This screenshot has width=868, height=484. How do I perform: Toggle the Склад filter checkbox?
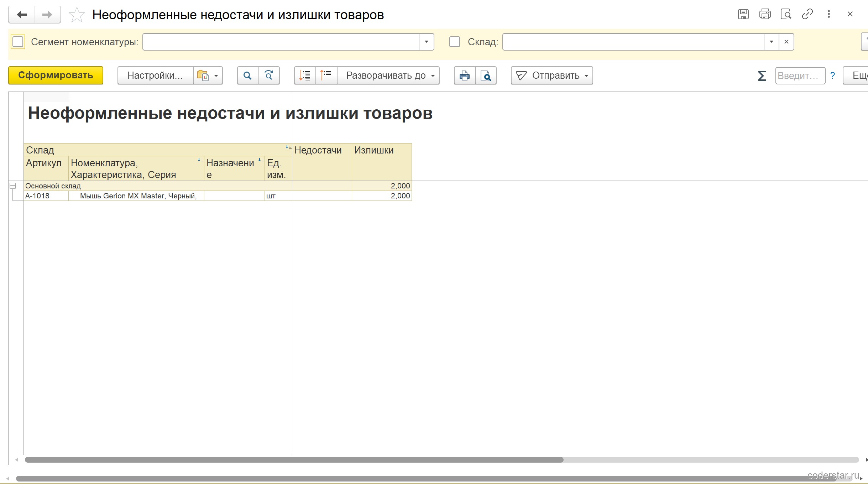455,42
